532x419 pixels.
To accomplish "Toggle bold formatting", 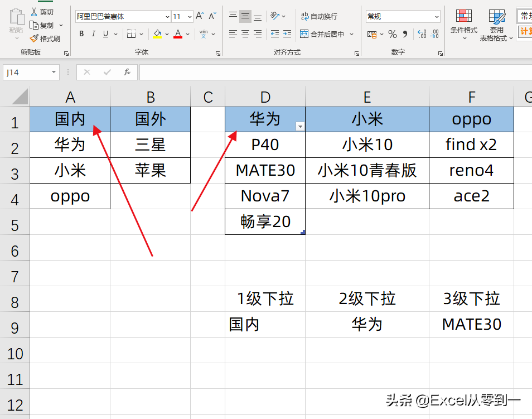I will pyautogui.click(x=81, y=33).
